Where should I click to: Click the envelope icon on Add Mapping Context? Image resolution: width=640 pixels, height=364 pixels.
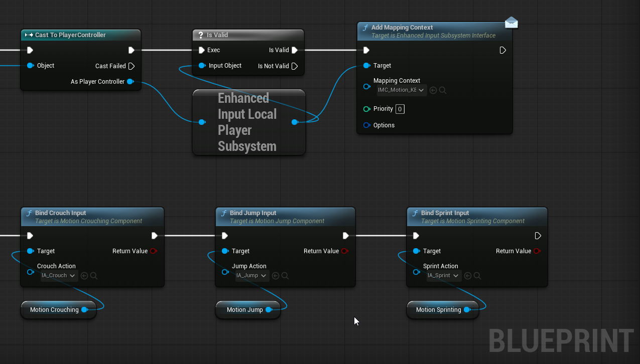point(511,23)
